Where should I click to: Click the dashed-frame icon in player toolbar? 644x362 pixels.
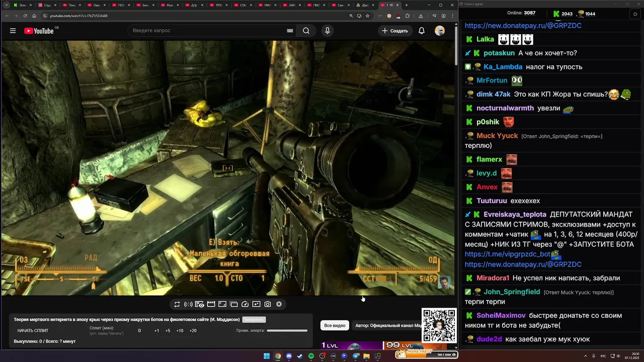(x=233, y=304)
